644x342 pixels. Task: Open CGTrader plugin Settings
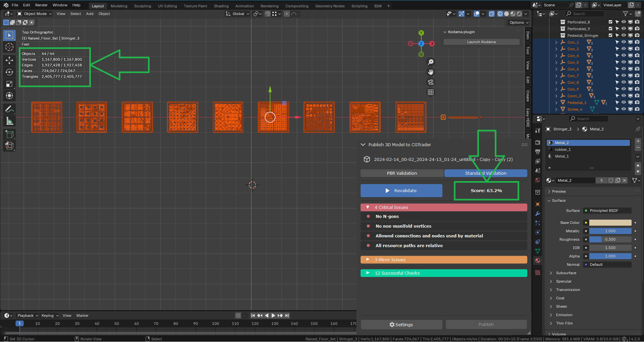401,325
